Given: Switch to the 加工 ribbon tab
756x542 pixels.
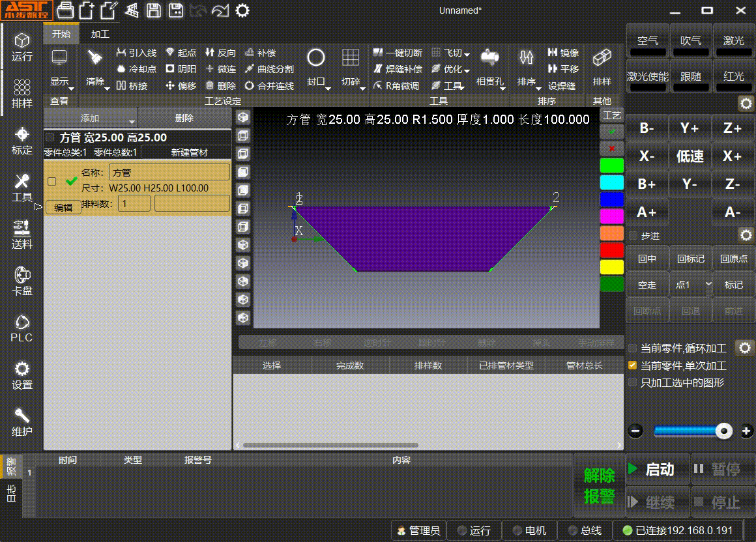Looking at the screenshot, I should (x=100, y=34).
